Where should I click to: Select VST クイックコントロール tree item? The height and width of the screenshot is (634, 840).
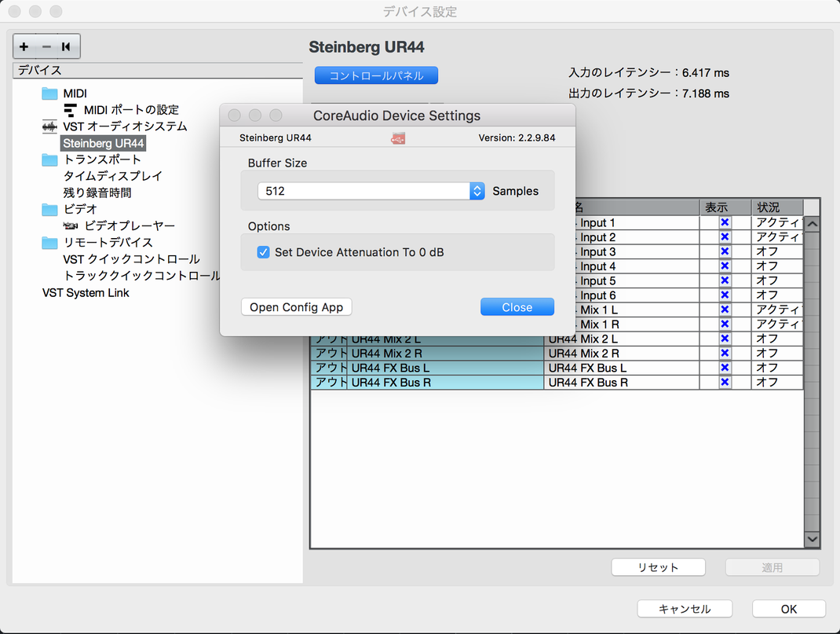pos(131,259)
